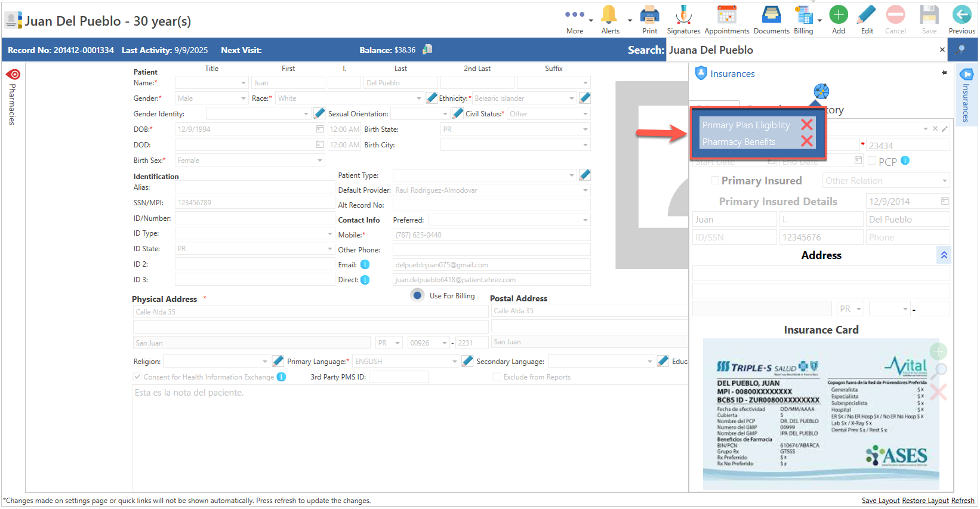Edit the Religion list pencil icon

(x=278, y=360)
